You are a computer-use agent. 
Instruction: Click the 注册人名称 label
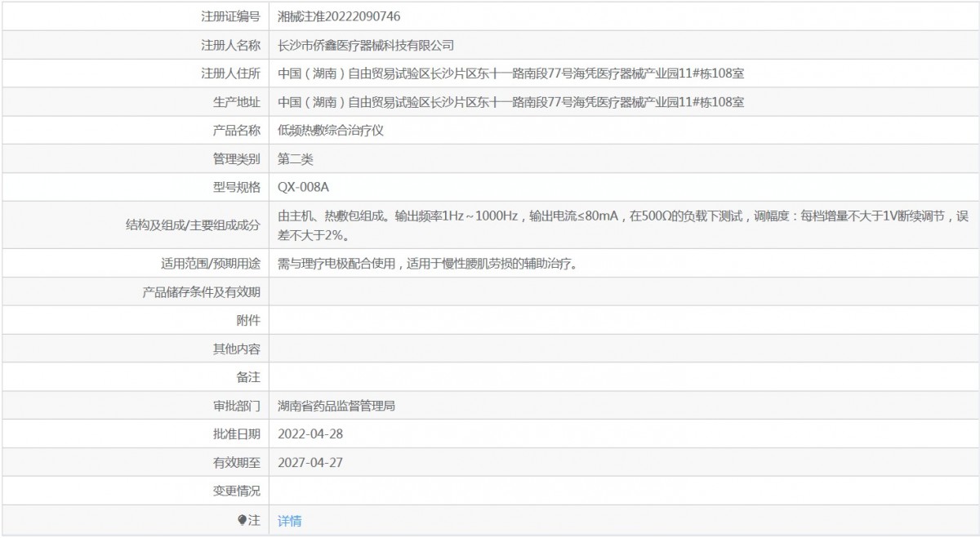[x=231, y=45]
